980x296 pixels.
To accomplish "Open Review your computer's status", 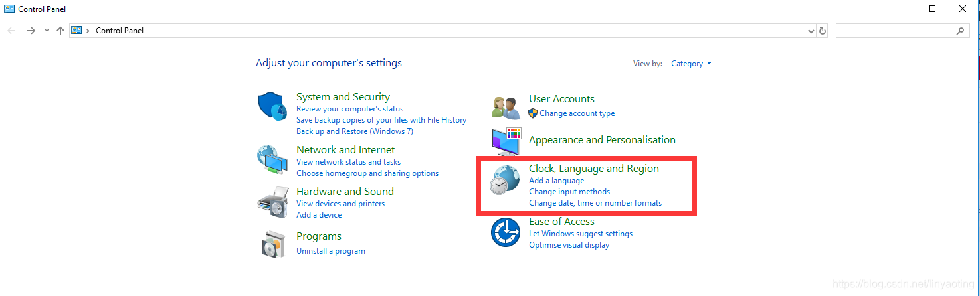I will (349, 109).
